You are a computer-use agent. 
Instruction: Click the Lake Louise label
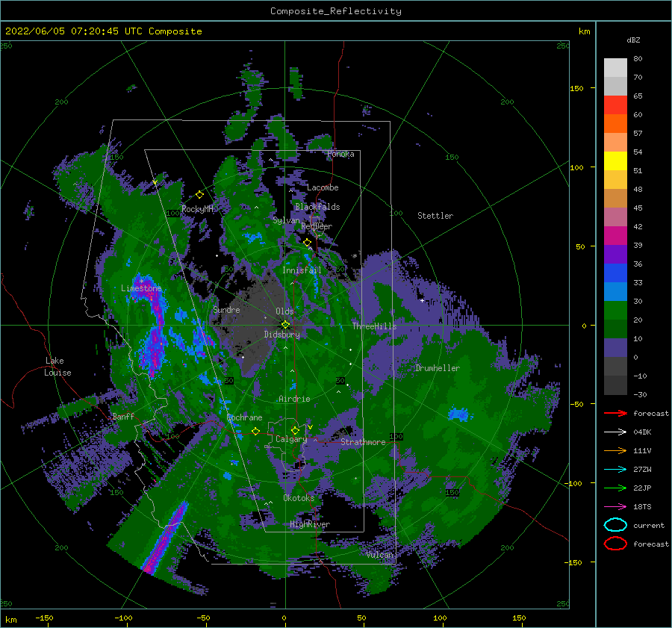point(57,367)
